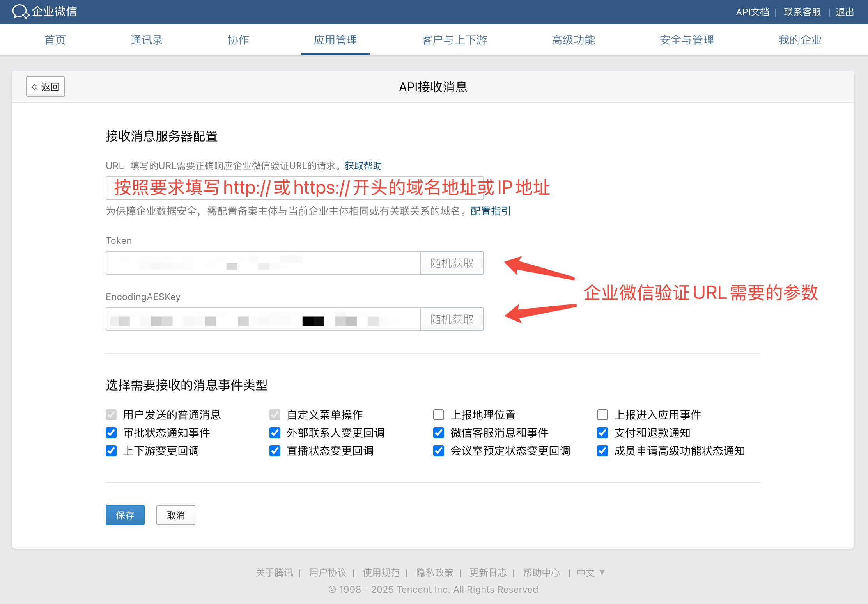
Task: Click 随机获取 for Token
Action: 452,263
